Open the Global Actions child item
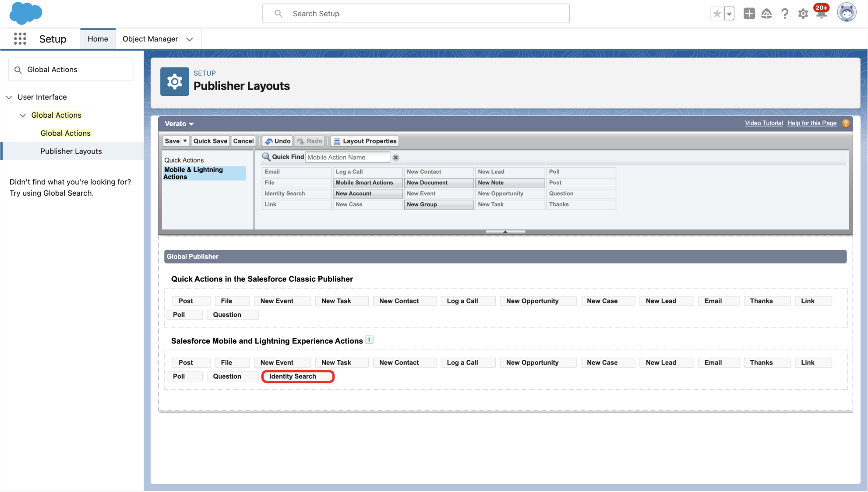 (65, 133)
